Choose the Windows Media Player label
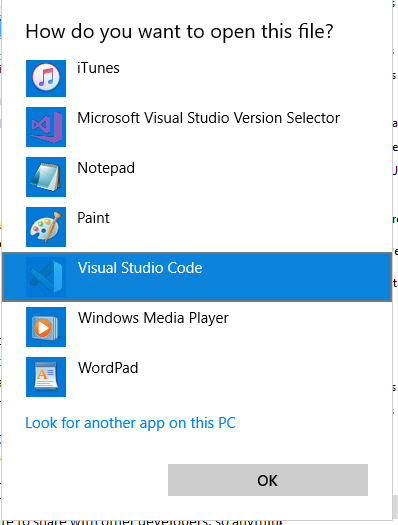 click(x=153, y=318)
